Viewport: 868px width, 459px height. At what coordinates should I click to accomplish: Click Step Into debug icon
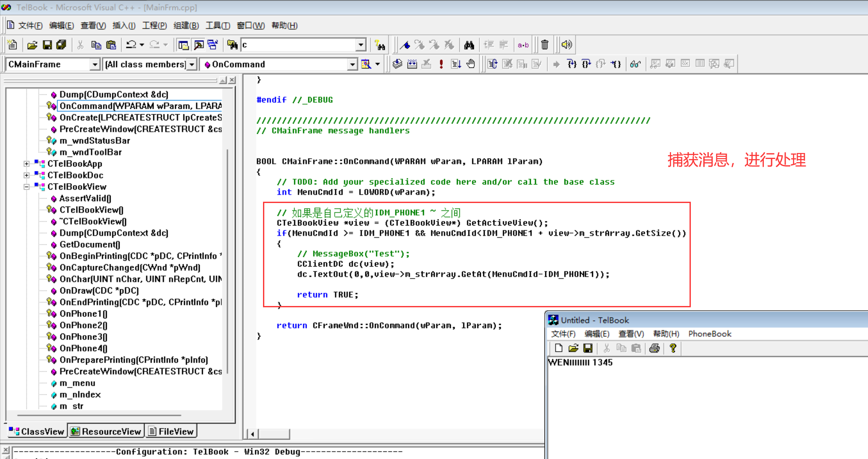572,64
